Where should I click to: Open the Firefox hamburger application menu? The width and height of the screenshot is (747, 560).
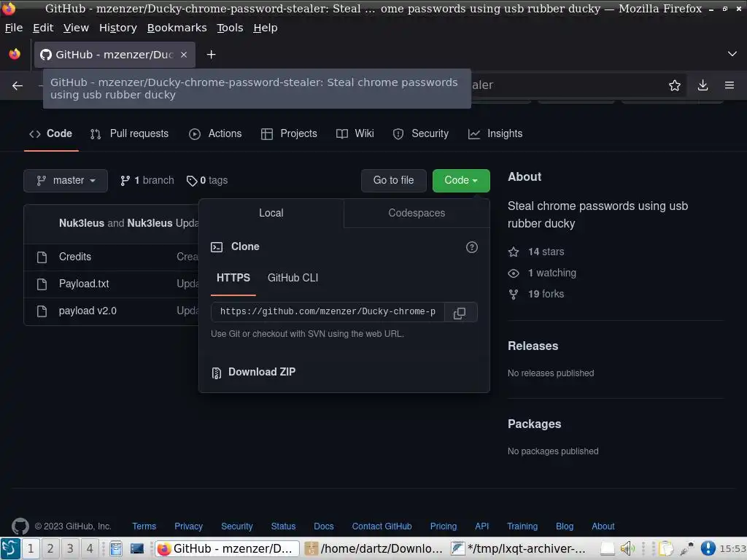coord(729,85)
